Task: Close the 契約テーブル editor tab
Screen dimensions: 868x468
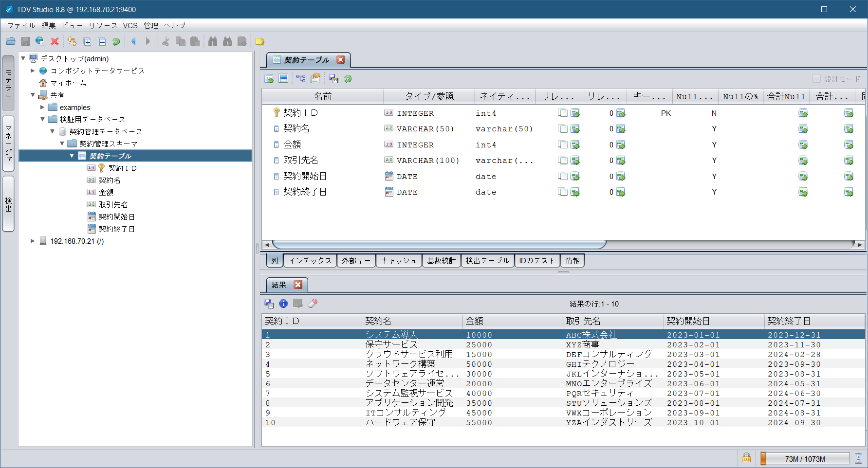Action: point(341,60)
